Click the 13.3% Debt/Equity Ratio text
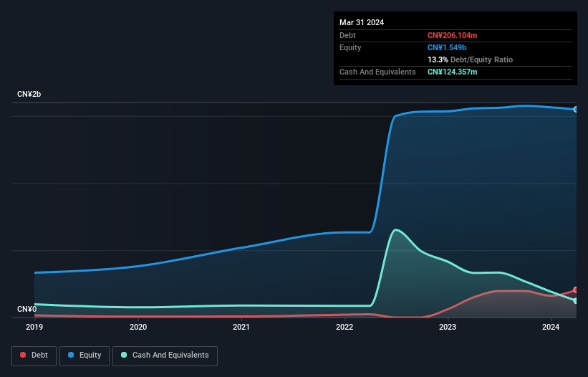 point(471,59)
